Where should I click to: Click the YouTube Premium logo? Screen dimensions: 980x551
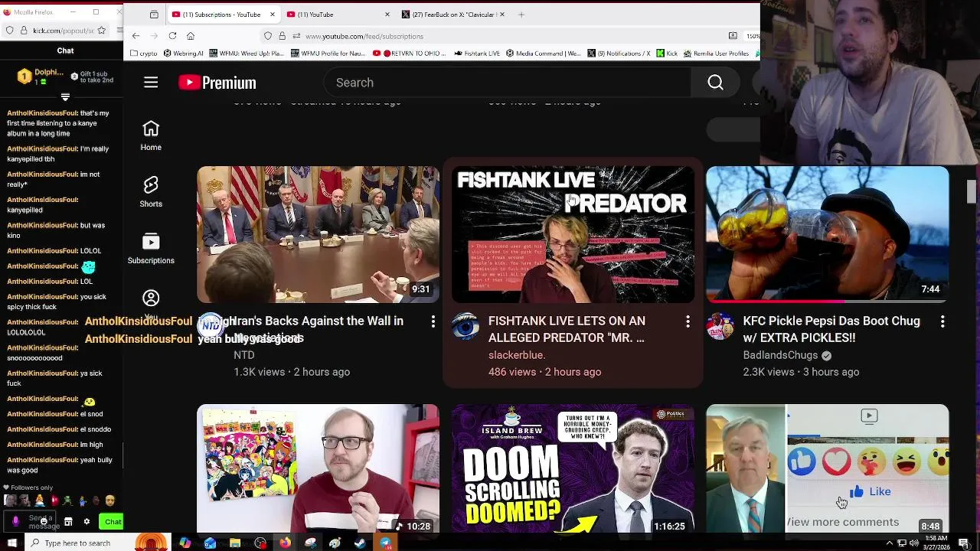coord(217,83)
